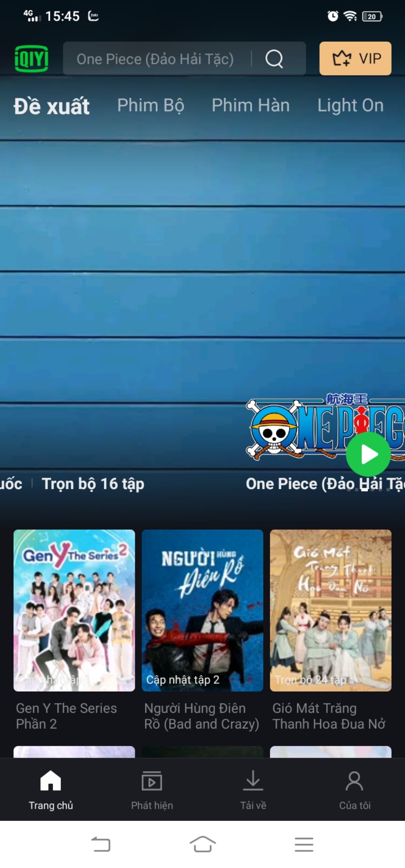Switch to Phim Hàn tab

[x=251, y=105]
